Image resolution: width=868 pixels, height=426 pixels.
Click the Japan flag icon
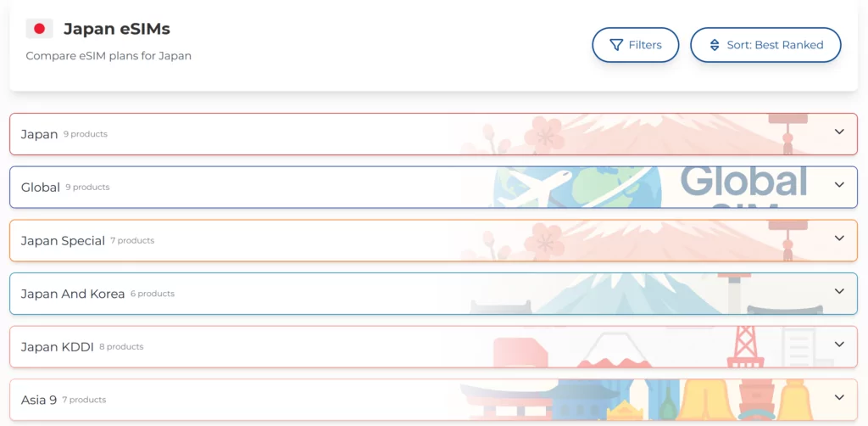click(39, 29)
